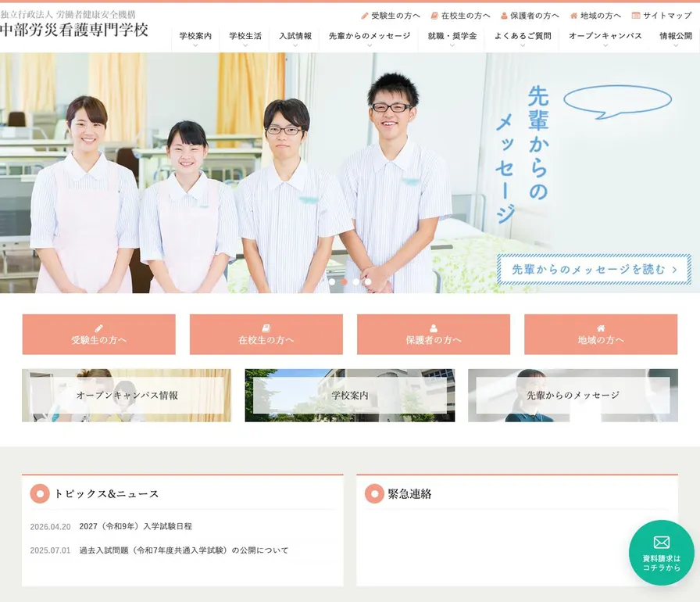Click the circle icon beside トピックス&ニュース

[40, 493]
